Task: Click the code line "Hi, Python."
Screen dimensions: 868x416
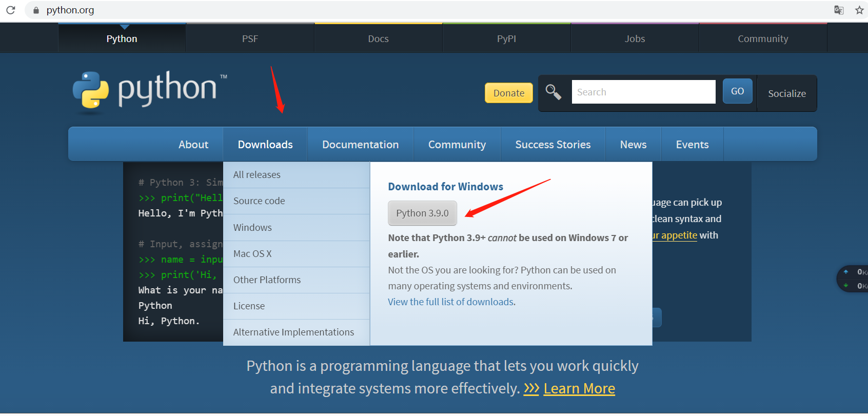Action: (169, 321)
